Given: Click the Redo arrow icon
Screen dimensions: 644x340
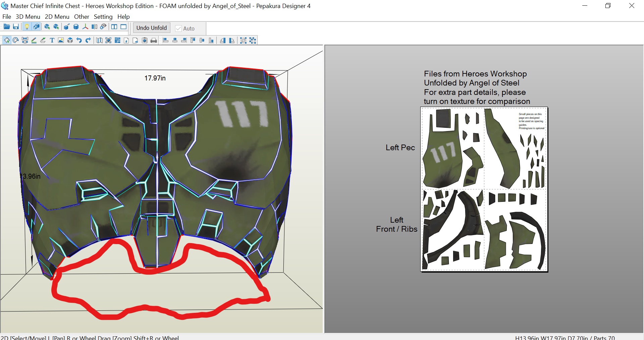Looking at the screenshot, I should pyautogui.click(x=88, y=40).
